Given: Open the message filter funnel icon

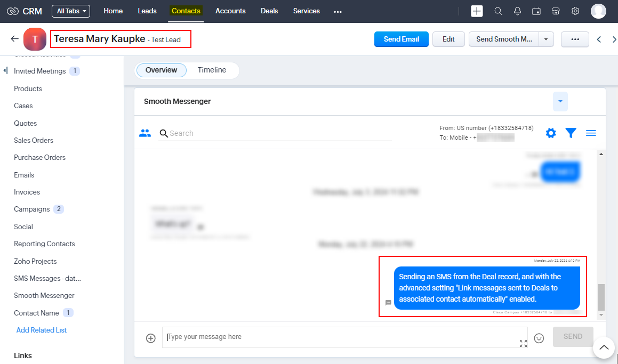Looking at the screenshot, I should [571, 133].
